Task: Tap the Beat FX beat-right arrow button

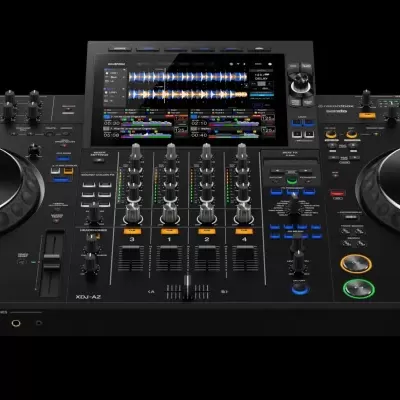Action: coord(305,171)
